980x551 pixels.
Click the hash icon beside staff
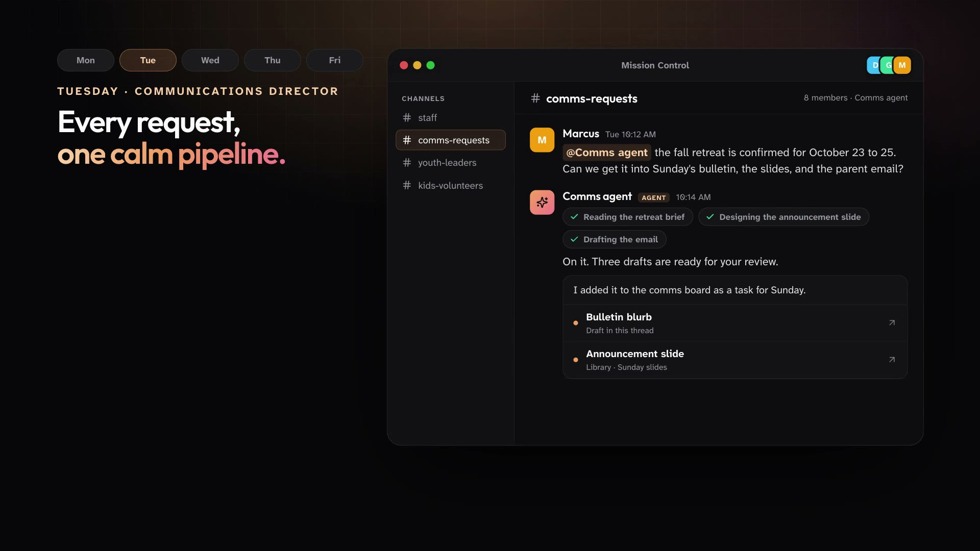(x=407, y=118)
